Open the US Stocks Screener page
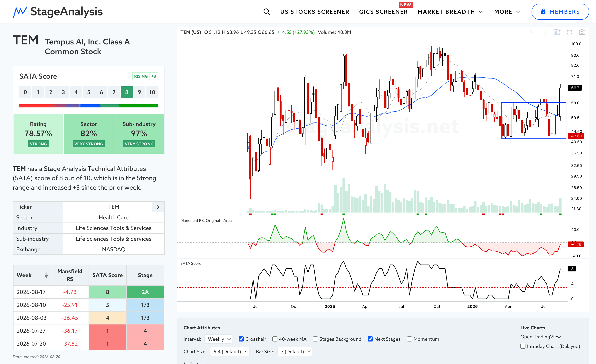Screen dimensions: 596x364 (x=315, y=12)
